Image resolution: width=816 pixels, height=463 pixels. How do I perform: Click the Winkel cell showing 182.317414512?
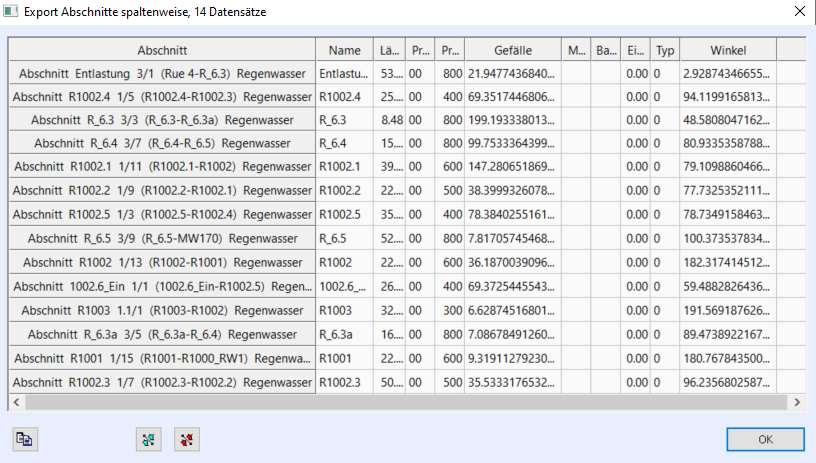pyautogui.click(x=728, y=263)
